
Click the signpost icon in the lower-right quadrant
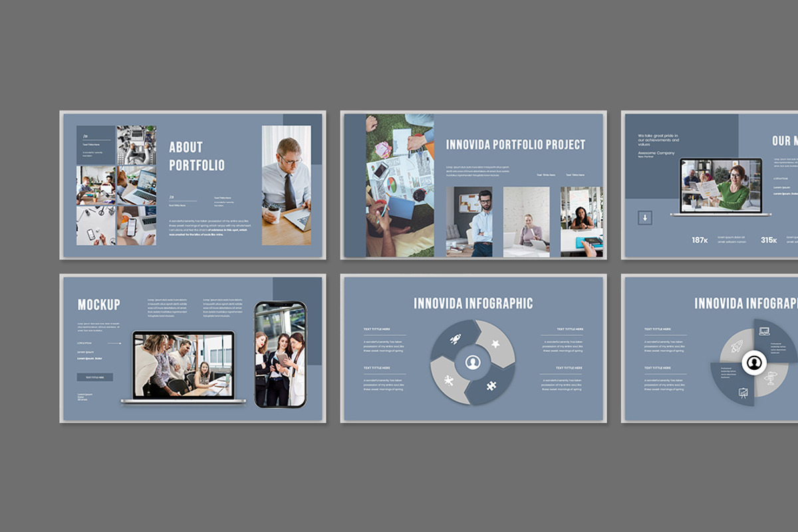[771, 378]
